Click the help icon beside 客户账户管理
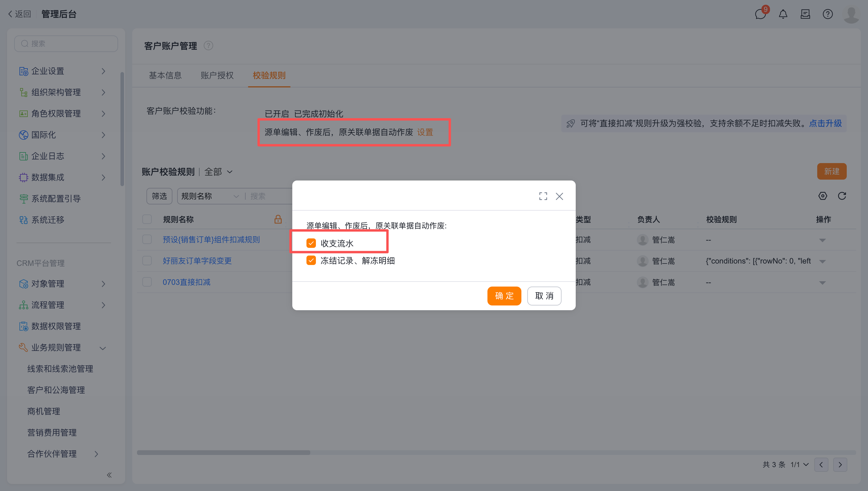The height and width of the screenshot is (491, 868). point(208,45)
